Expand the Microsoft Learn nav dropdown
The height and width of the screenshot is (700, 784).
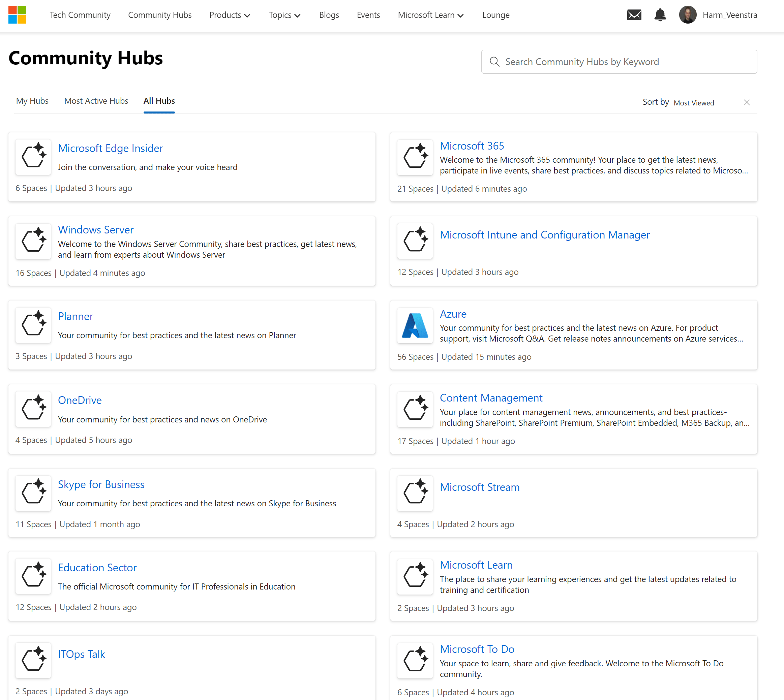click(x=430, y=15)
